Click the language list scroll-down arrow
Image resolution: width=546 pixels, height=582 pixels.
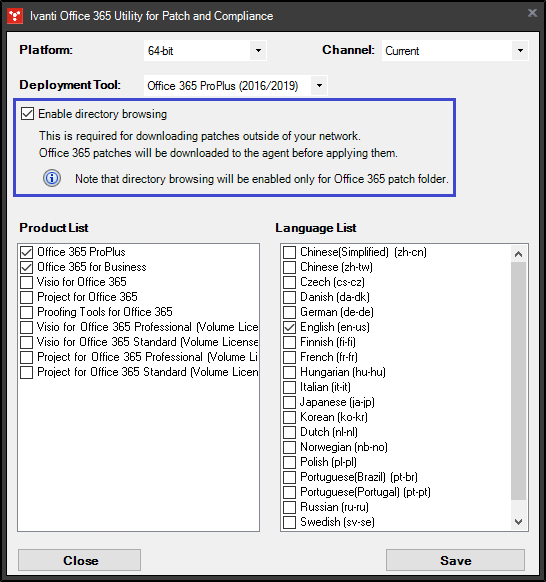pyautogui.click(x=519, y=522)
